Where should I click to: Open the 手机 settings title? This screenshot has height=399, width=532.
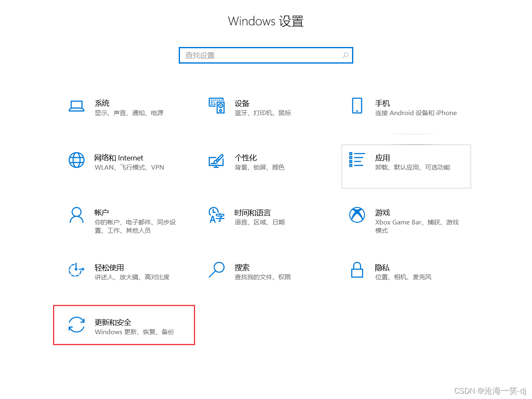tap(382, 103)
